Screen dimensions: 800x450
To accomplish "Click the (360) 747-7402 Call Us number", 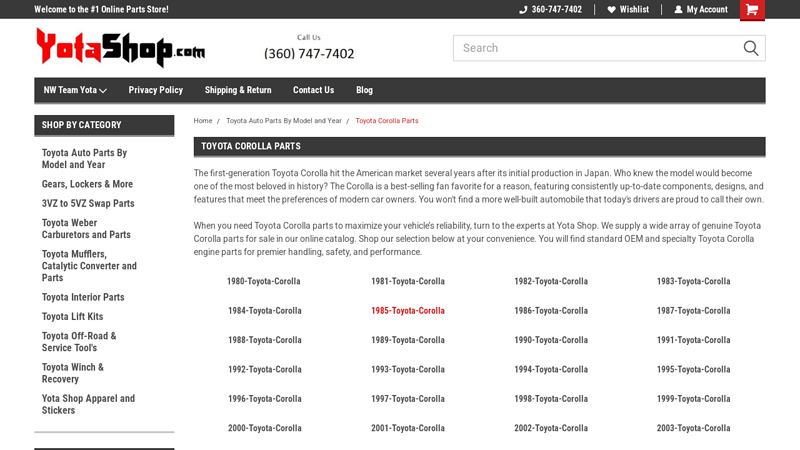I will 309,54.
